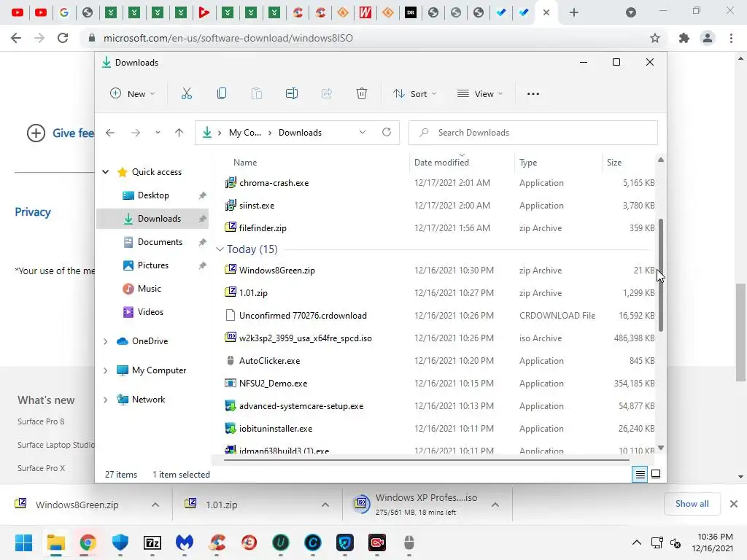747x560 pixels.
Task: Click the Paste icon in Explorer toolbar
Action: click(257, 94)
